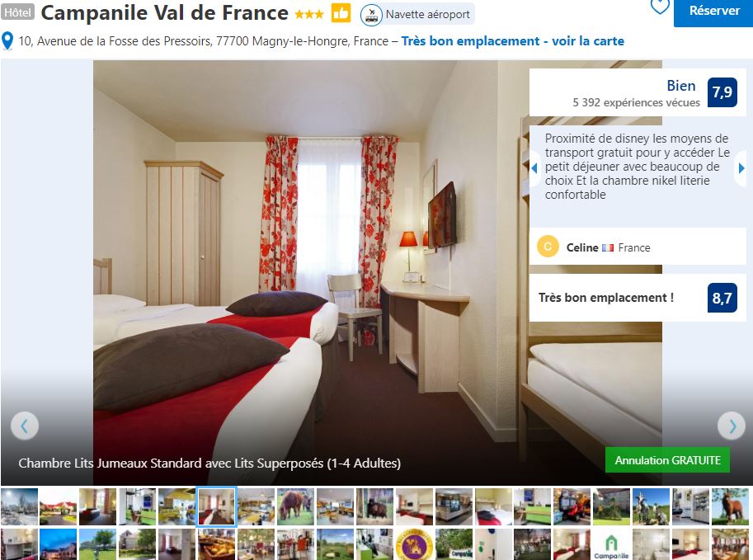Viewport: 753px width, 560px height.
Task: Click the 7,9 review score badge
Action: pyautogui.click(x=722, y=92)
